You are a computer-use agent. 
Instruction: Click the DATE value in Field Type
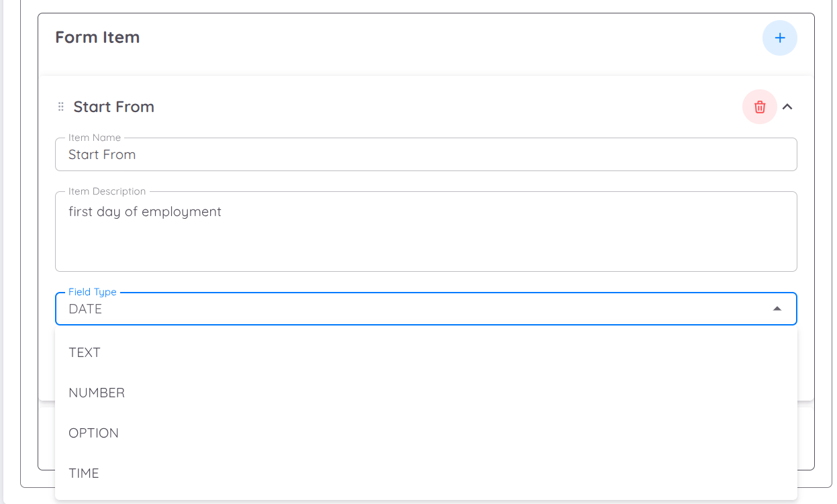coord(85,309)
